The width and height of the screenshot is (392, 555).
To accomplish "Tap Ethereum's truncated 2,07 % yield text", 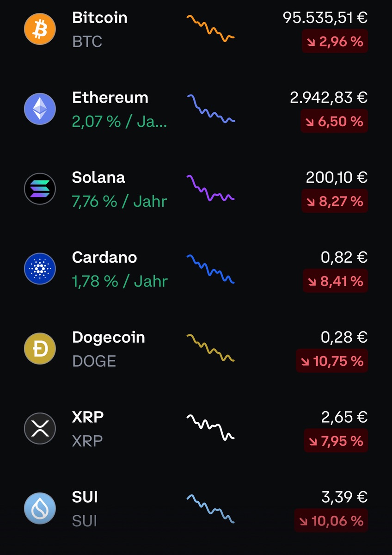I will pos(119,122).
